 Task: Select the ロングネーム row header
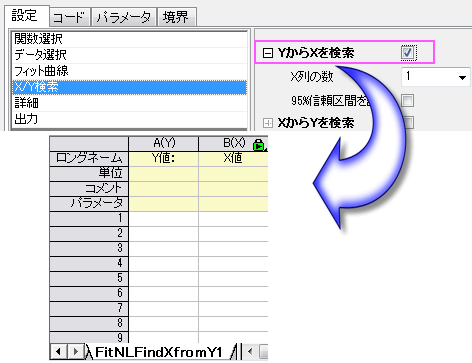pos(89,158)
